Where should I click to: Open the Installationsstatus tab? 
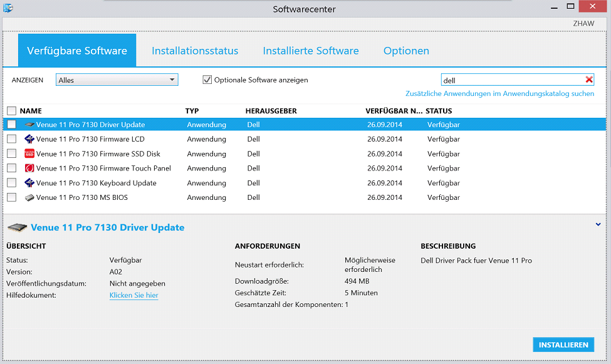[195, 51]
